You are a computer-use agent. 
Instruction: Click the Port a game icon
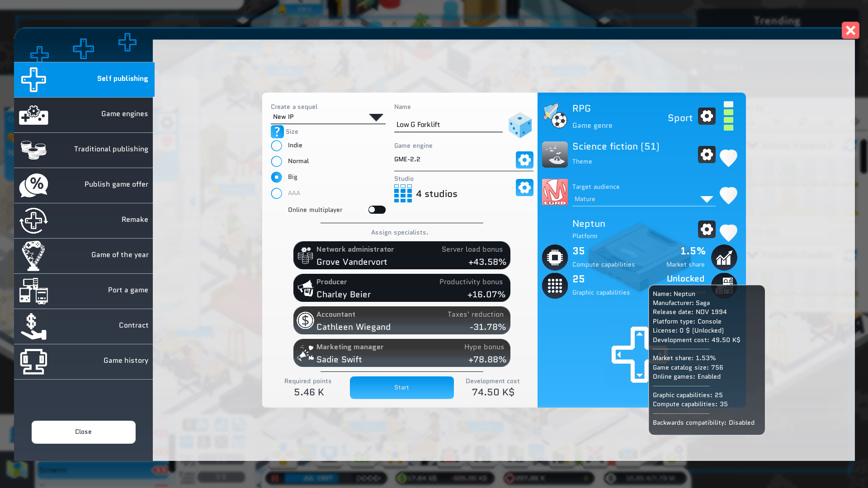[x=34, y=291]
